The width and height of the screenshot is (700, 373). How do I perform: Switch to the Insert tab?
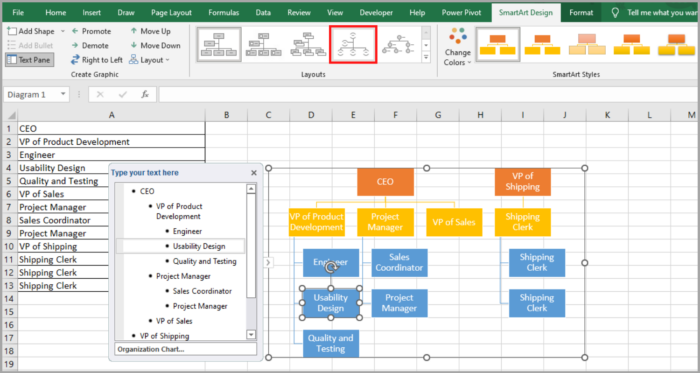click(92, 12)
